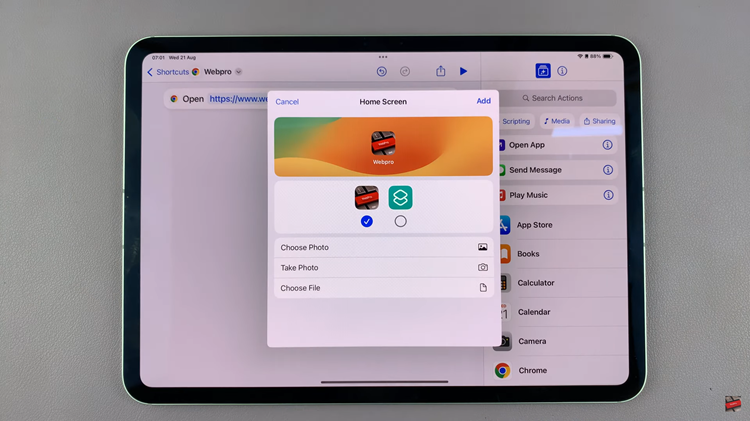Switch to the Sharing category tab
The height and width of the screenshot is (421, 750).
pos(600,121)
